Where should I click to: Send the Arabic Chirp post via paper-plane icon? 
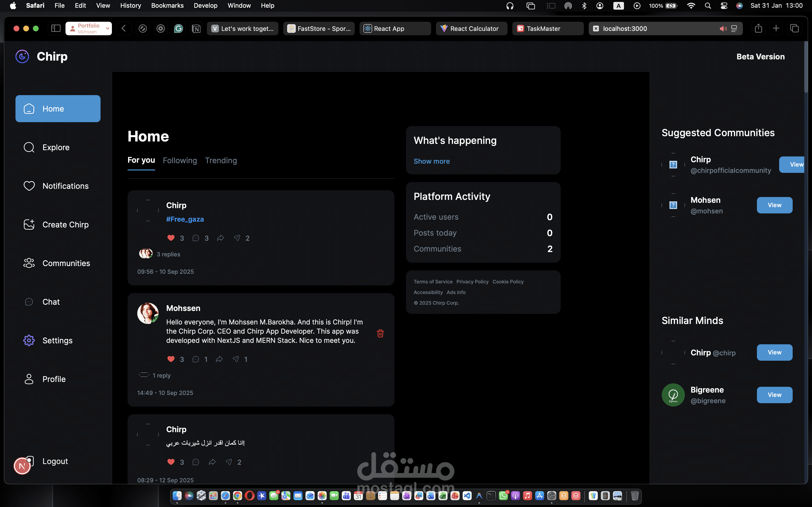point(229,462)
